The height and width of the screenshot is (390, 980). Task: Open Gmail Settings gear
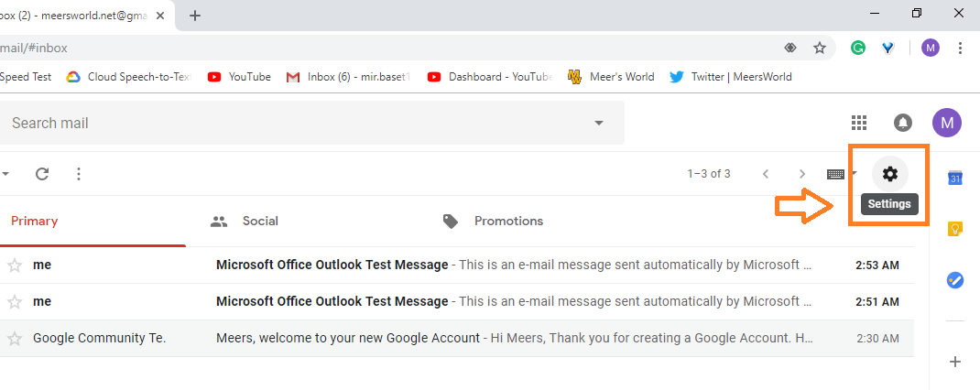[889, 174]
